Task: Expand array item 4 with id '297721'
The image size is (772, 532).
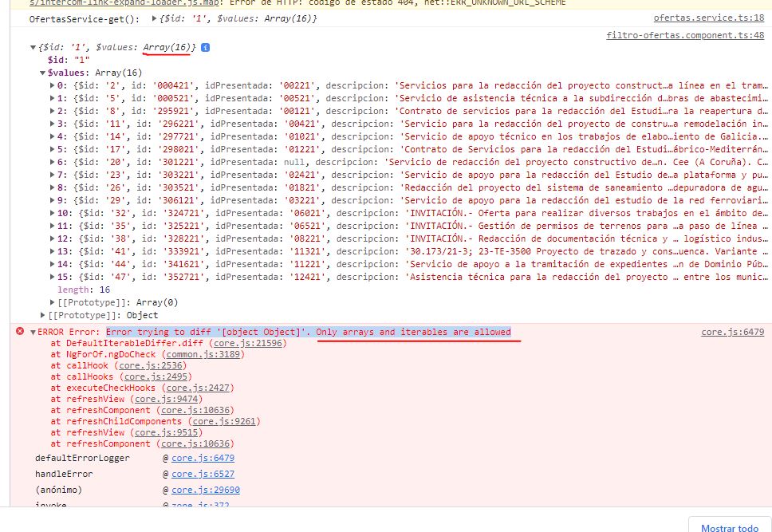Action: click(x=52, y=137)
